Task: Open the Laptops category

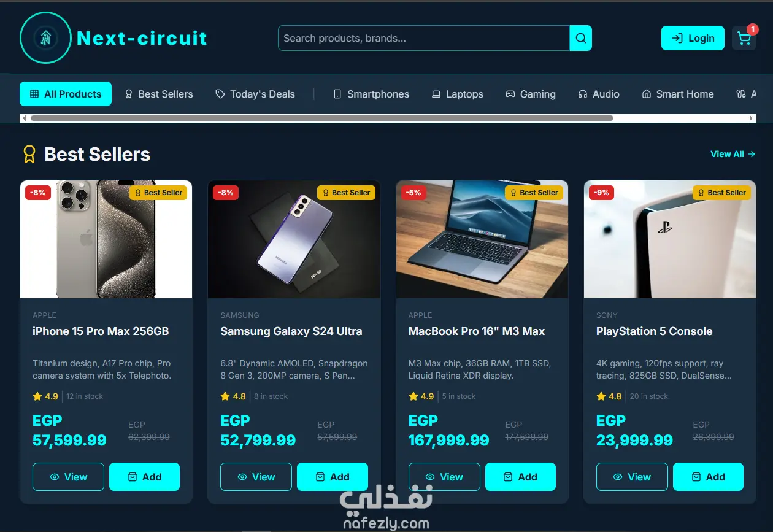Action: point(458,94)
